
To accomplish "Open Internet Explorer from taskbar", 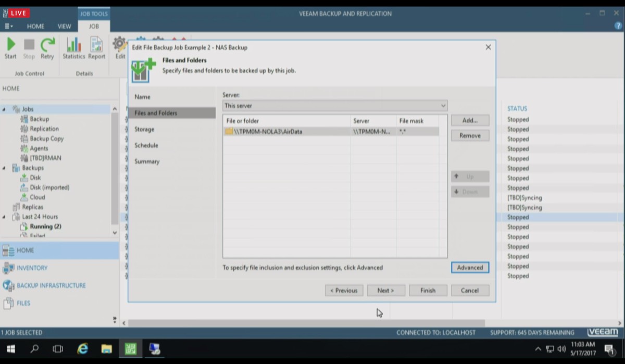I will point(82,349).
